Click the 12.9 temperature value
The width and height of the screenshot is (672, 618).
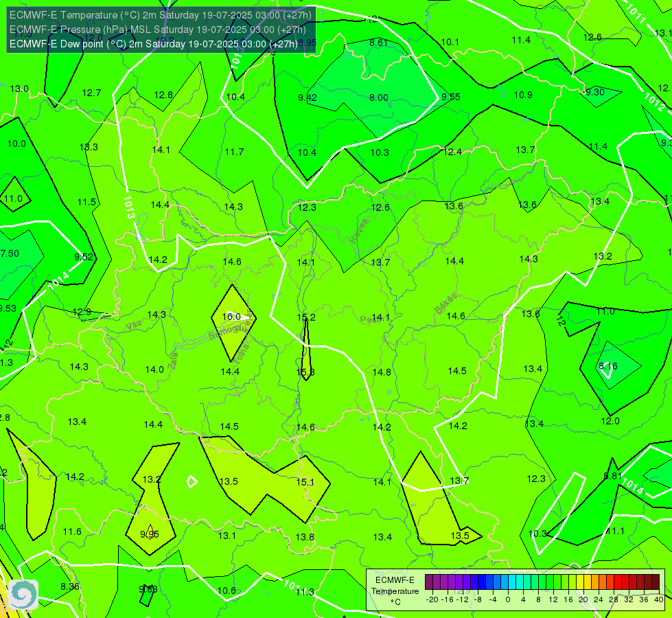pyautogui.click(x=82, y=312)
